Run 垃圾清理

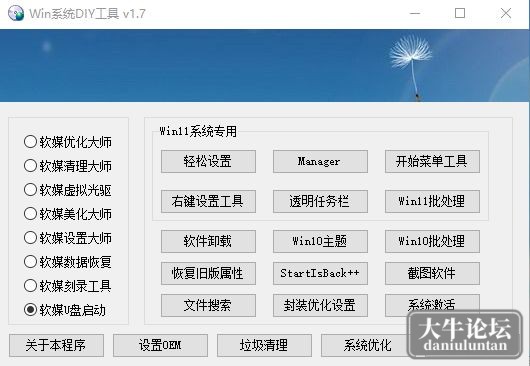pos(264,345)
